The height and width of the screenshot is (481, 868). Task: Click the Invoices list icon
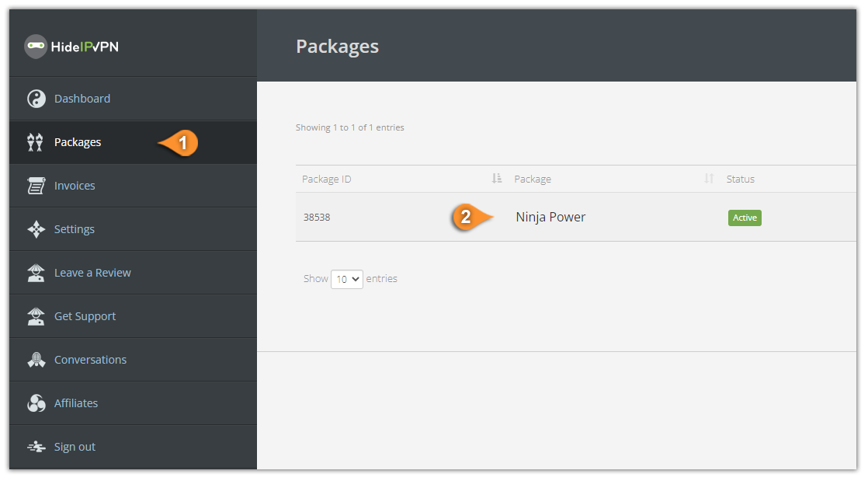point(36,185)
